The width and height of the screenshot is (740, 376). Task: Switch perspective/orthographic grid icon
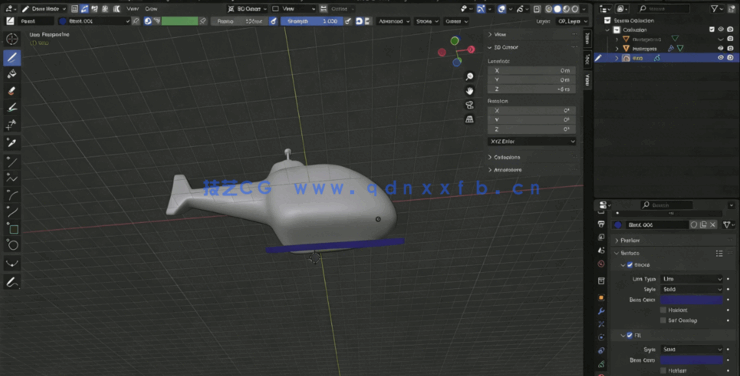pos(469,119)
